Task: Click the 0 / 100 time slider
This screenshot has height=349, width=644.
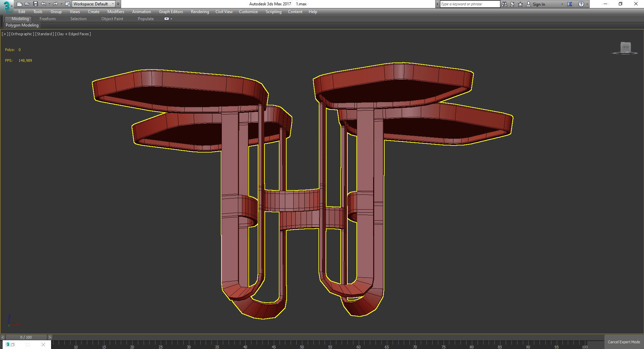Action: 26,337
